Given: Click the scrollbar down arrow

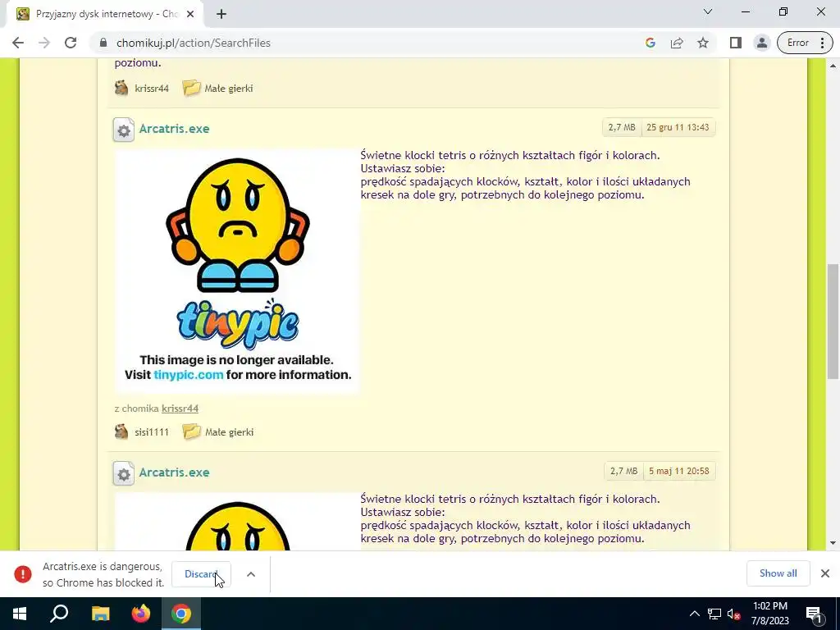Looking at the screenshot, I should coord(833,543).
